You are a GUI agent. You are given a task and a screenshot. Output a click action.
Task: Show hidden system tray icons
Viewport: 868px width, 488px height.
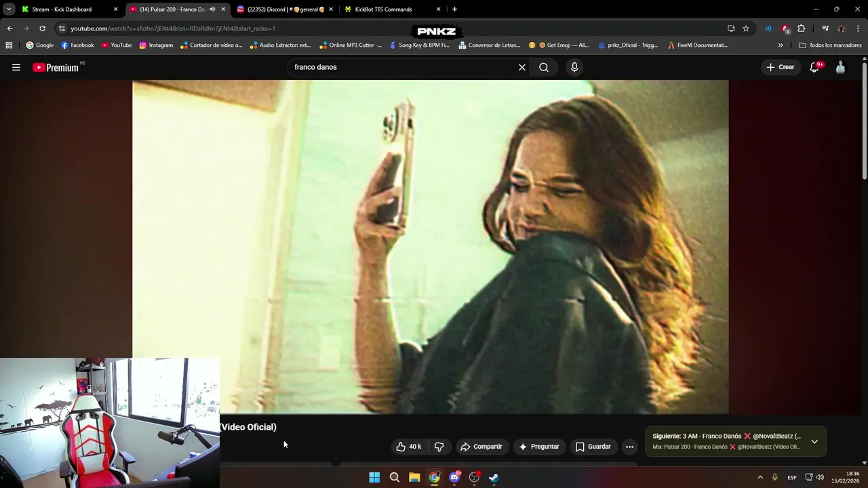click(x=760, y=477)
